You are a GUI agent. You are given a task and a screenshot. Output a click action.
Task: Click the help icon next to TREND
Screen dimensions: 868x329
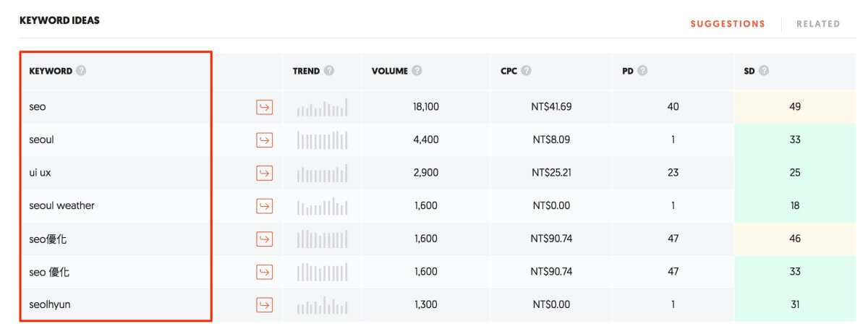[329, 71]
